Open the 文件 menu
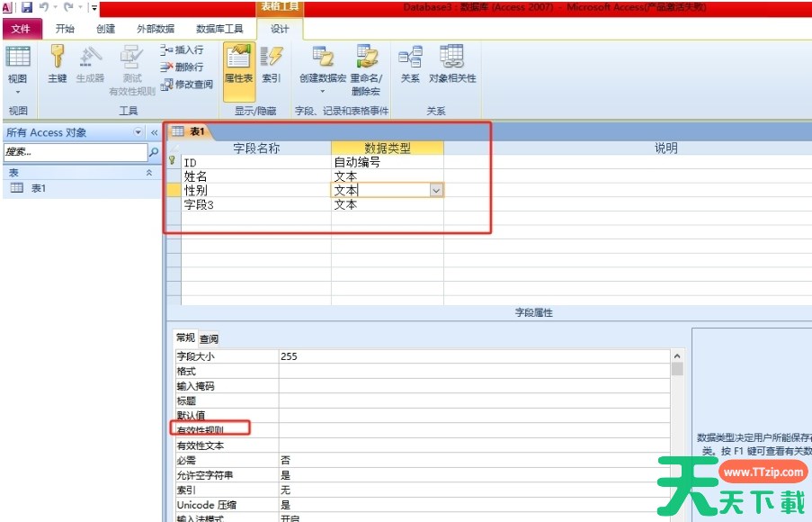This screenshot has height=522, width=812. (21, 29)
